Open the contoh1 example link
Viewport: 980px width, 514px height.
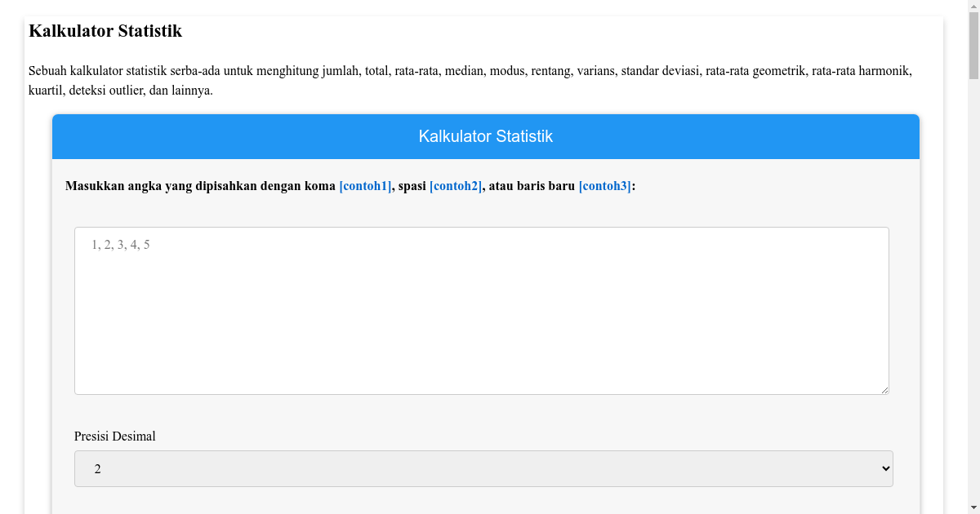364,186
